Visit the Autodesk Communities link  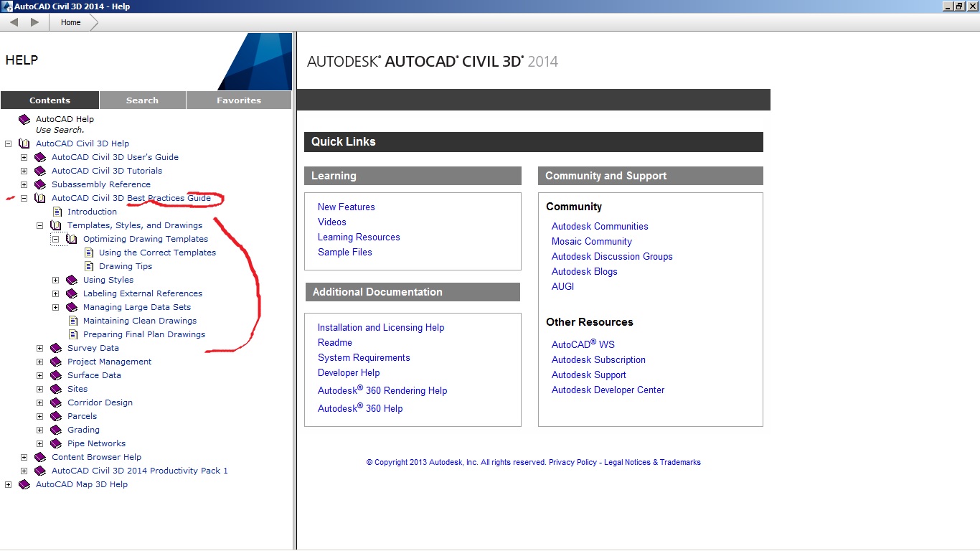600,226
